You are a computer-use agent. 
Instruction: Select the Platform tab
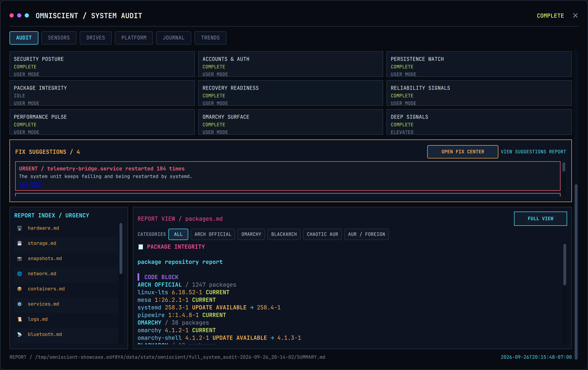134,38
